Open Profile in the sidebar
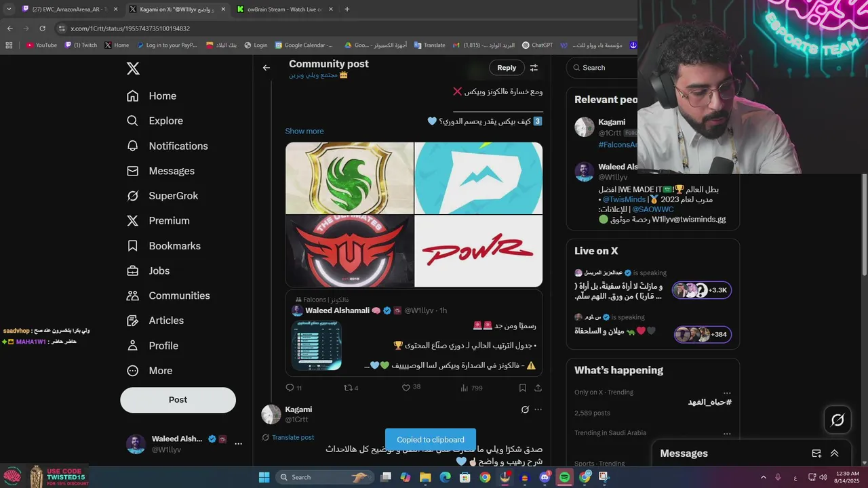This screenshot has height=488, width=868. pos(152,346)
